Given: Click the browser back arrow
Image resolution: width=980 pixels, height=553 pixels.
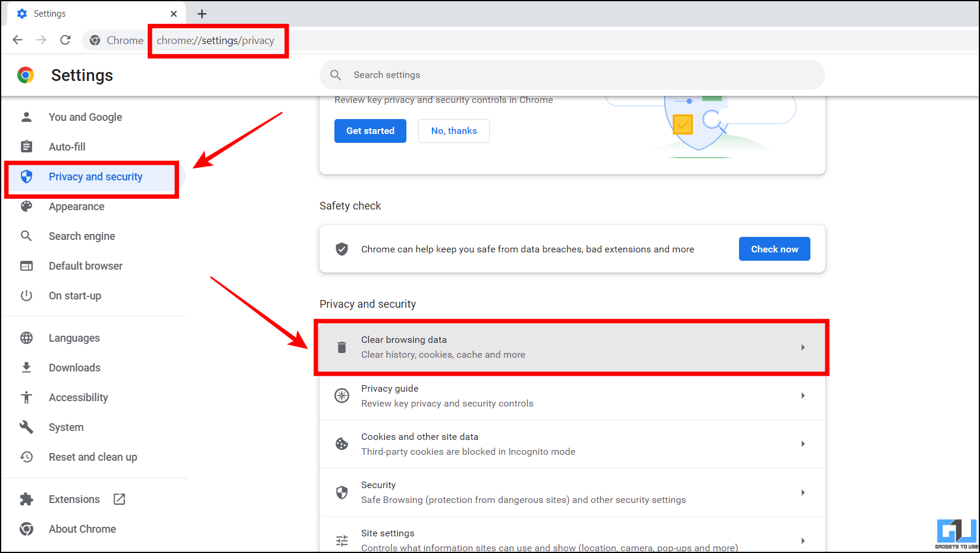Looking at the screenshot, I should coord(17,40).
